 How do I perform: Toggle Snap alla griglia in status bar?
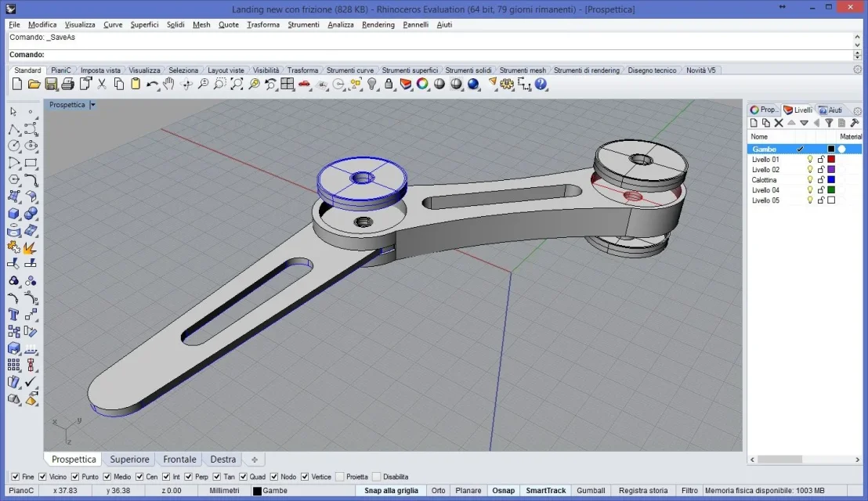[392, 491]
